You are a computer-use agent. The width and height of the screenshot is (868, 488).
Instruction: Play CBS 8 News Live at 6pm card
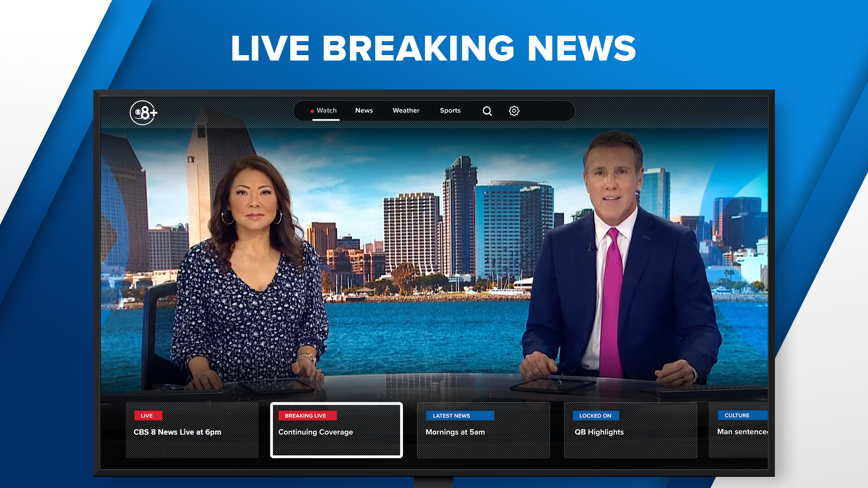[x=192, y=430]
